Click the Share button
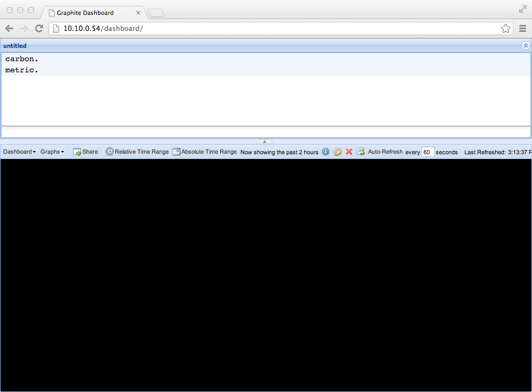 [x=86, y=152]
